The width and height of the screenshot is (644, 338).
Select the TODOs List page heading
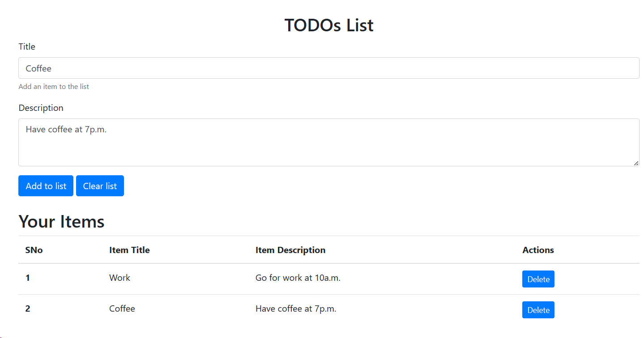329,25
